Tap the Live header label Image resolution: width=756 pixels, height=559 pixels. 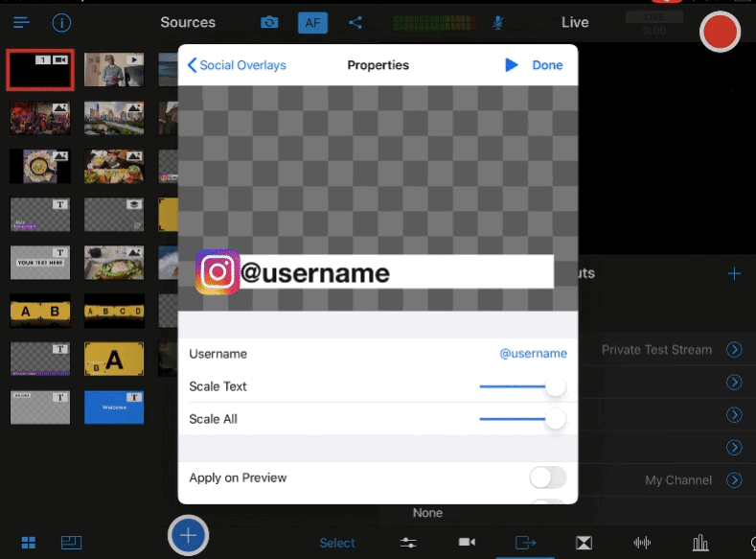coord(575,22)
